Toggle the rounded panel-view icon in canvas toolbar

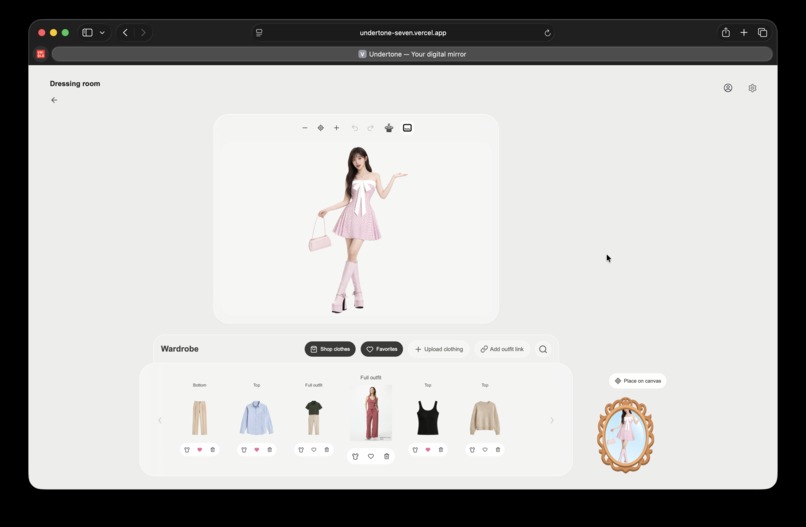point(407,128)
